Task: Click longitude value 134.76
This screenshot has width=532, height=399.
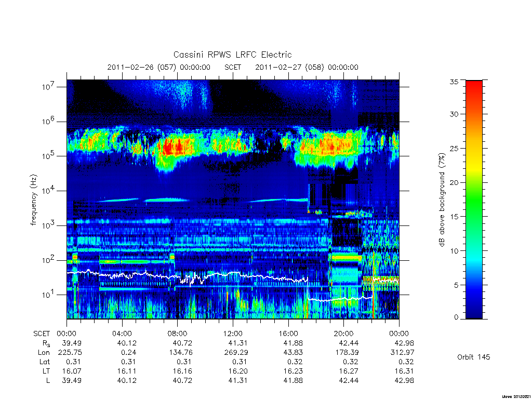Action: [181, 353]
